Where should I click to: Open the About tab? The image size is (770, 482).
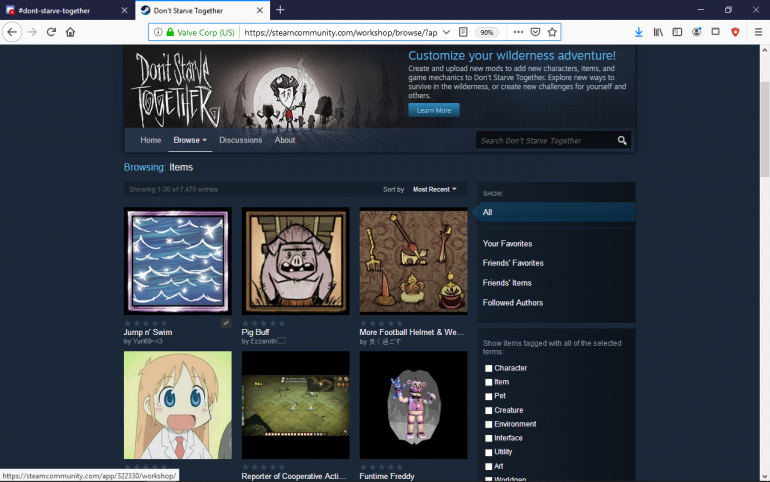coord(285,140)
